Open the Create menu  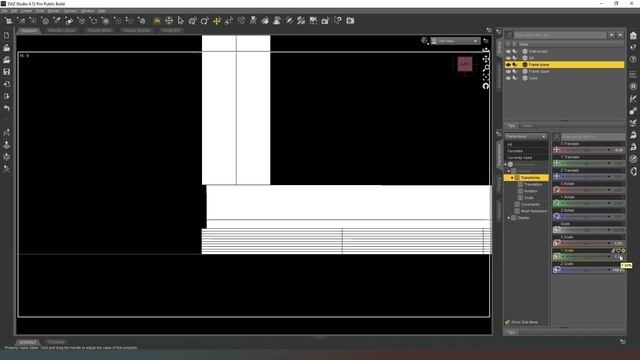tap(26, 11)
